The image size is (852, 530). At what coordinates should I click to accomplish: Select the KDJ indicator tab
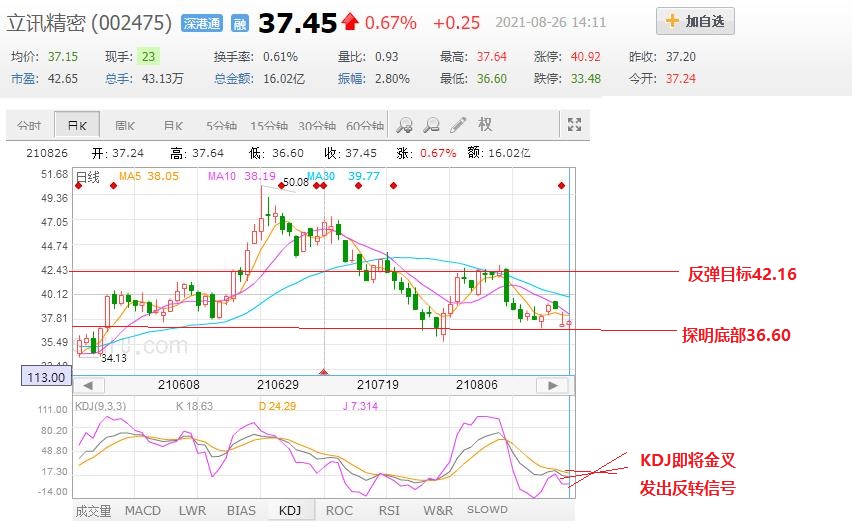[x=290, y=511]
